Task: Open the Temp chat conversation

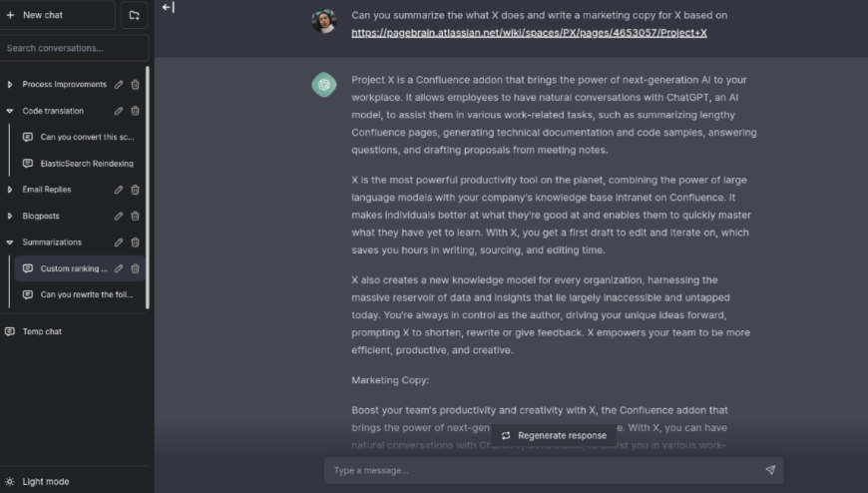Action: click(42, 331)
